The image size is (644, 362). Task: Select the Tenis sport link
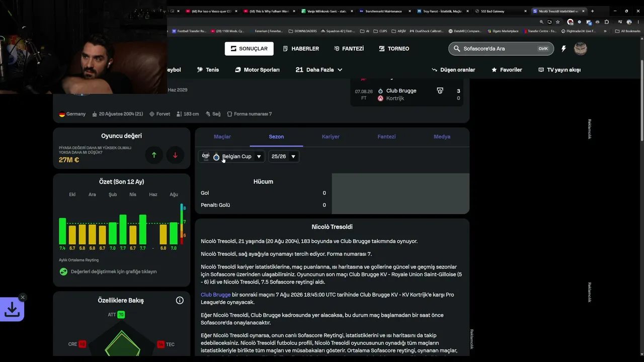tap(208, 70)
